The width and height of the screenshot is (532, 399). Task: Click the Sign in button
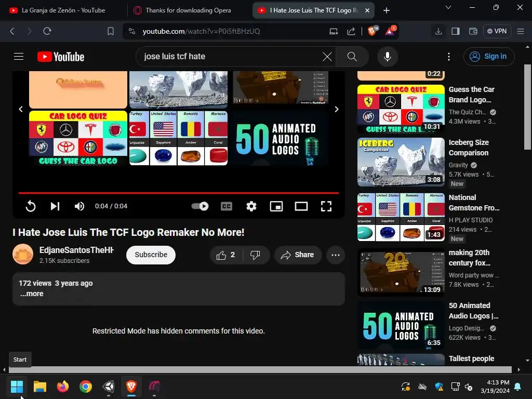(x=489, y=56)
